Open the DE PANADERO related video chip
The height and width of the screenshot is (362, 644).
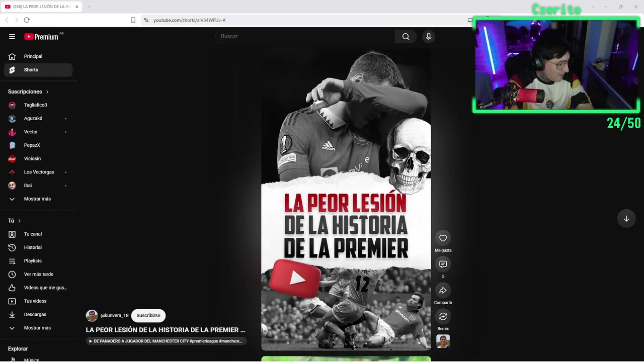click(166, 341)
